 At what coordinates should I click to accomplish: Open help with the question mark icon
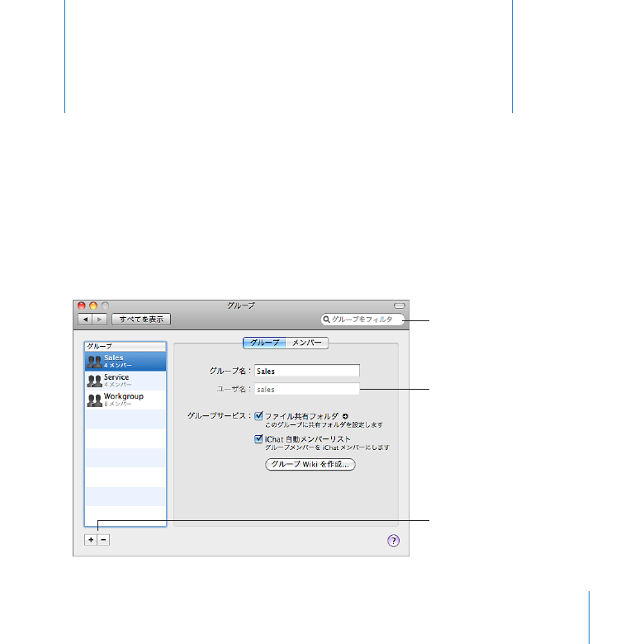pos(393,541)
